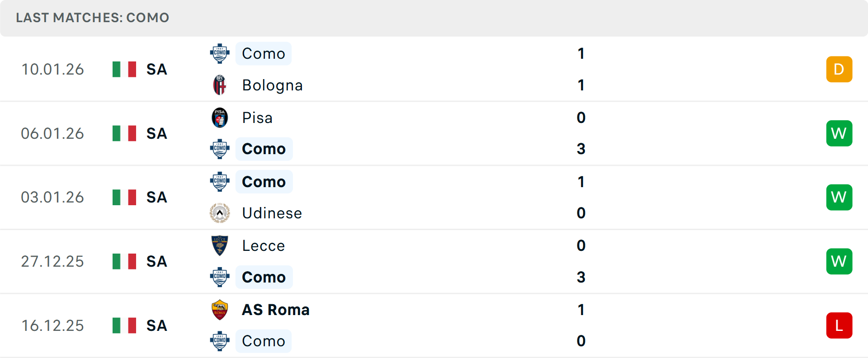Click the red L loss badge
Screen dimensions: 868x358
(839, 325)
